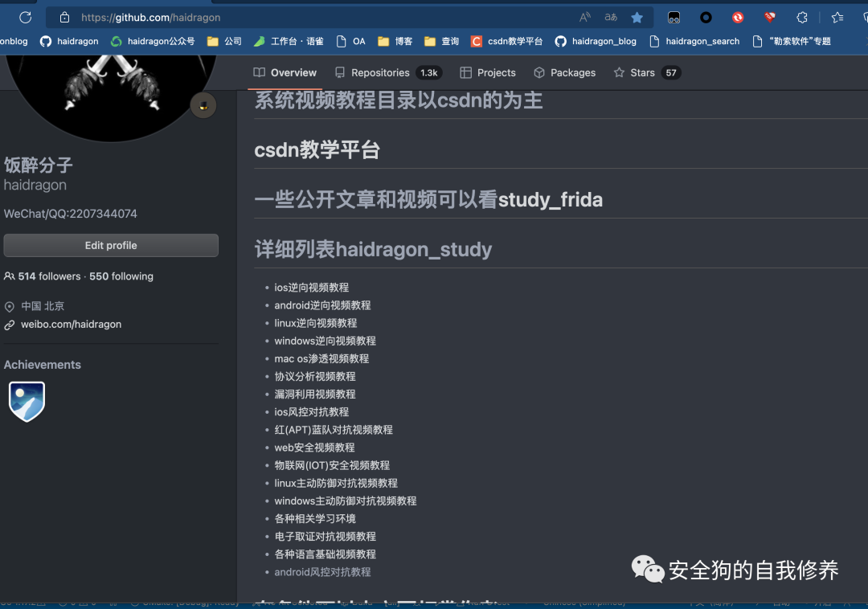Open the haidragon GitHub bookmark
The height and width of the screenshot is (609, 868).
click(69, 42)
